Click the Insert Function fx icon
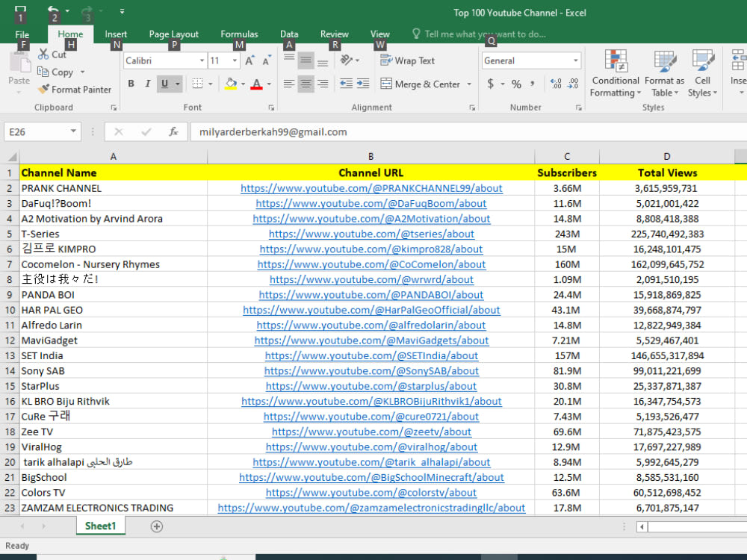Screen dimensions: 747x560 pyautogui.click(x=173, y=132)
